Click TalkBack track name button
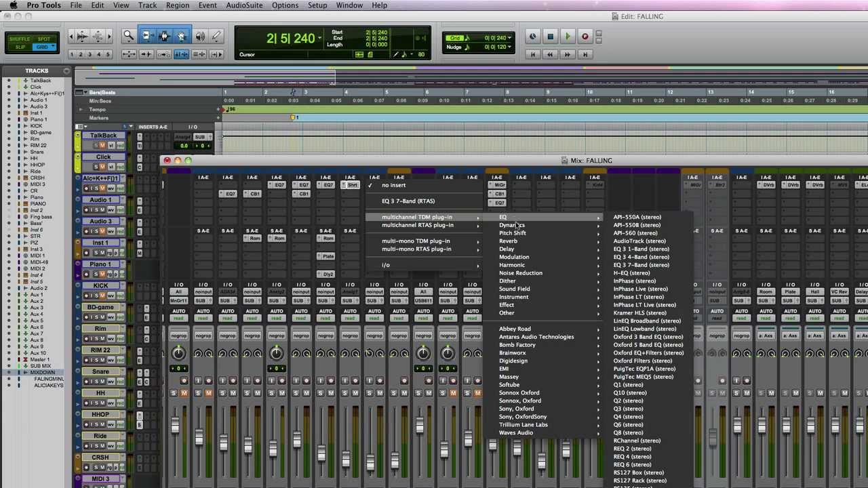Screen dimensions: 868x488 point(103,136)
